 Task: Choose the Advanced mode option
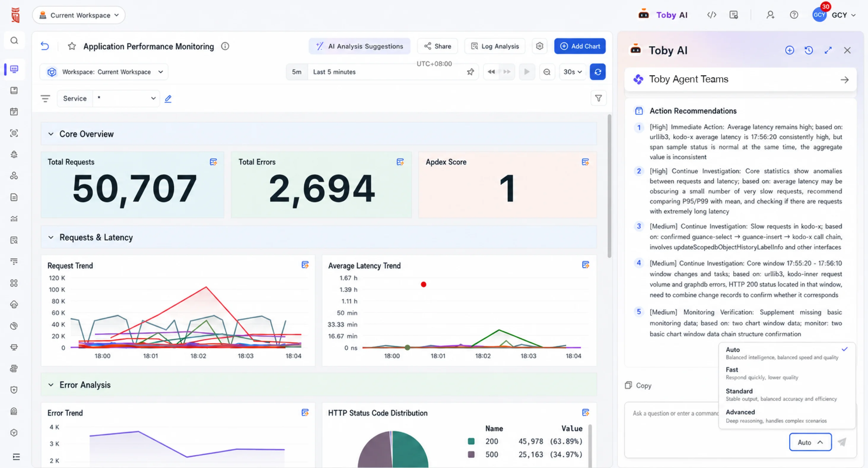coord(787,416)
